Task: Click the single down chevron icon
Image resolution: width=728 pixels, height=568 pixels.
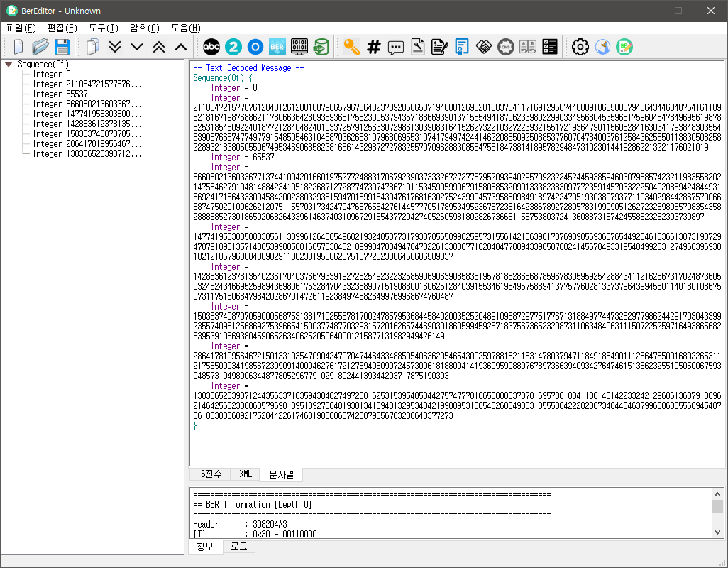Action: (x=136, y=47)
